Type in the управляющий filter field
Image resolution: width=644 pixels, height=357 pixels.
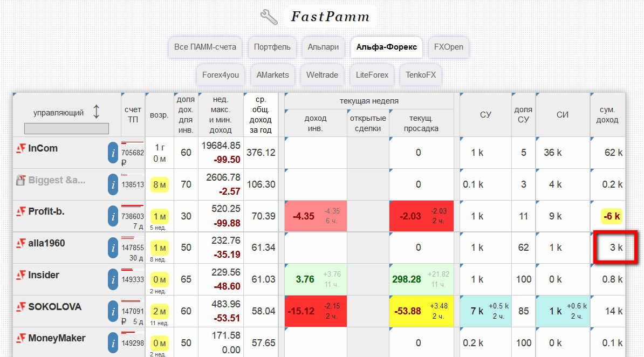pos(66,128)
